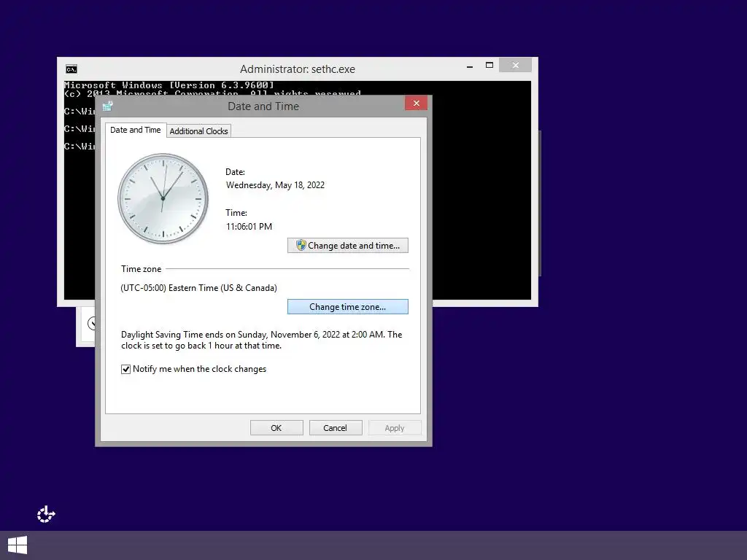Click the Microsoft Windows version line in console
The height and width of the screenshot is (560, 747).
(169, 85)
